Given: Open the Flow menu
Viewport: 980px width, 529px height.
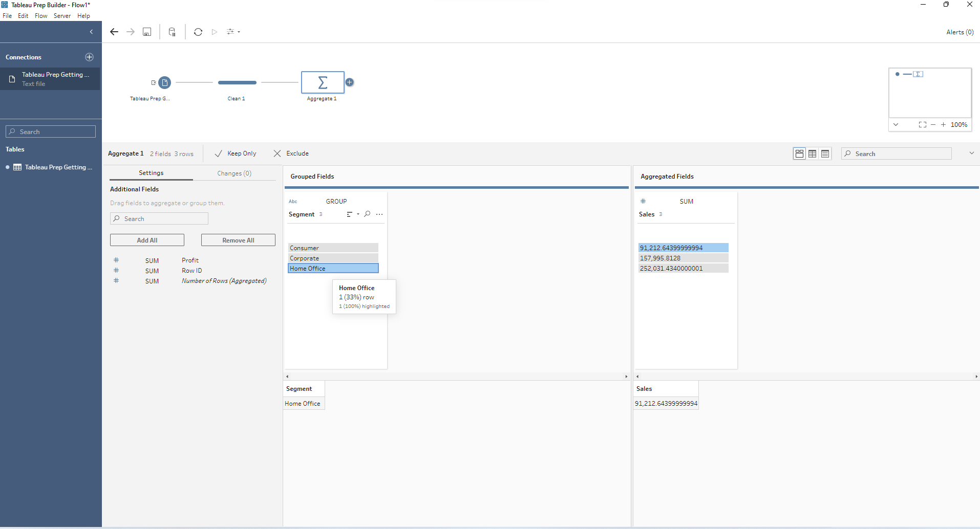Looking at the screenshot, I should [41, 16].
